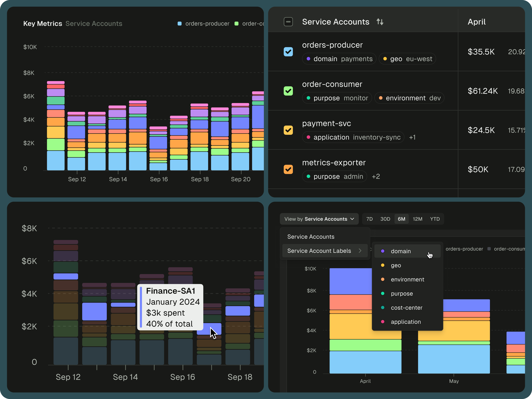Open the View by Service Accounts dropdown

(319, 219)
